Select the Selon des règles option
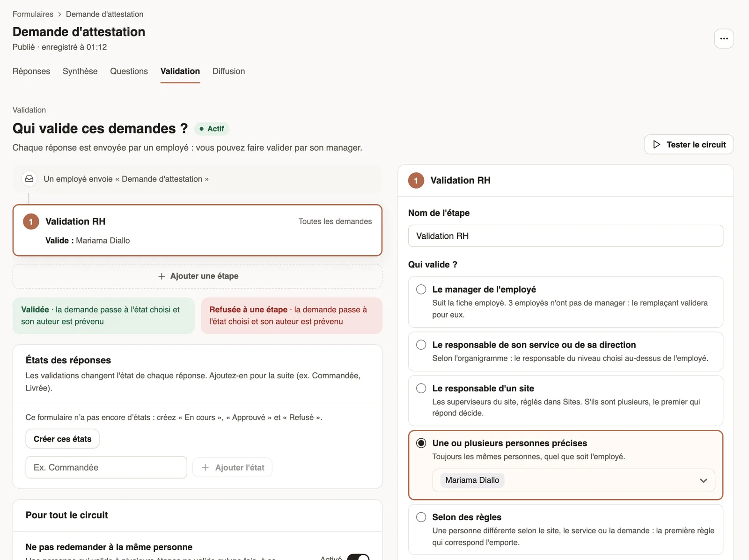The image size is (749, 560). point(565,530)
